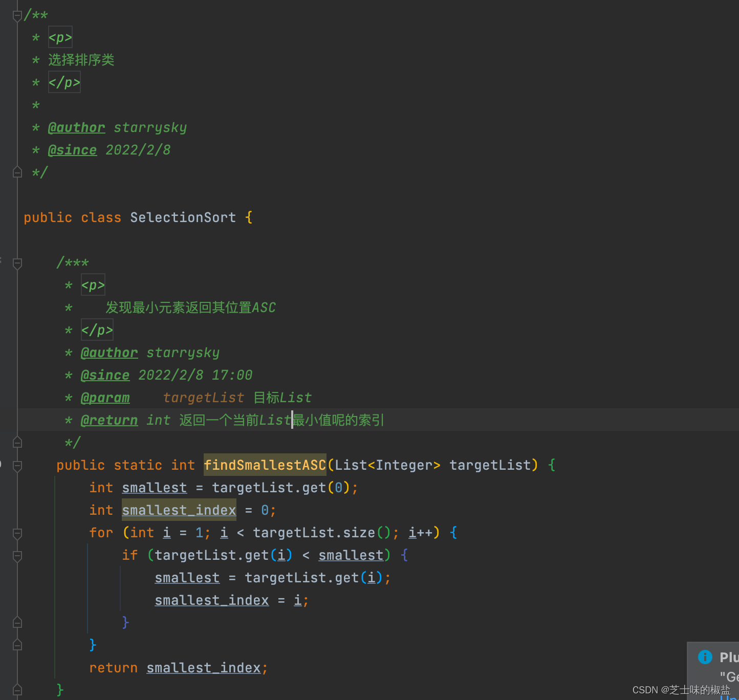Click the date 2022/2/8 in the class Javadoc
739x700 pixels.
click(138, 150)
